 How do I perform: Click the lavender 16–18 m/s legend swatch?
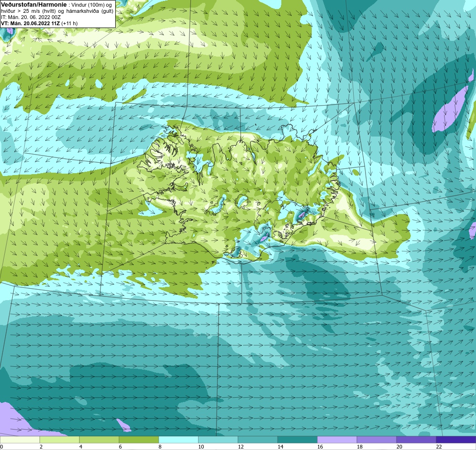(337, 440)
